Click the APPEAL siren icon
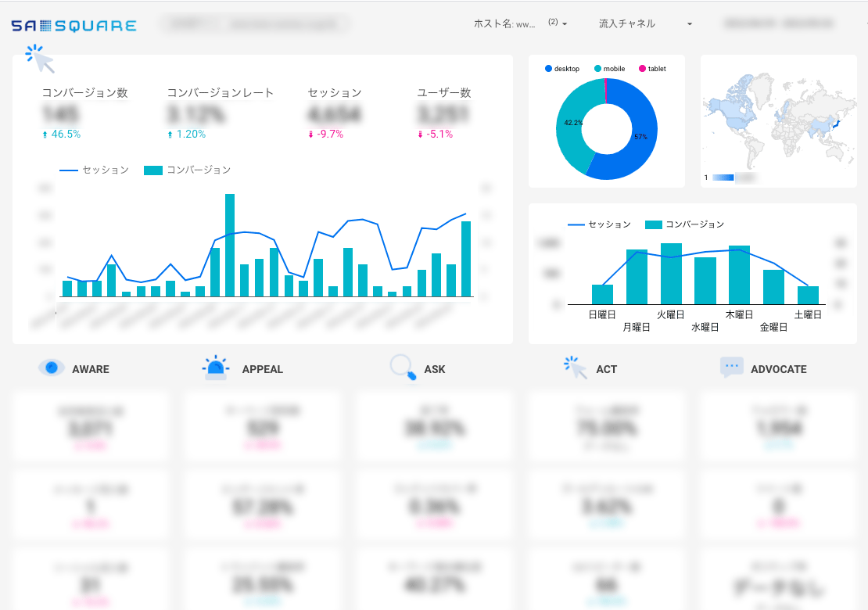868x610 pixels. pos(216,368)
